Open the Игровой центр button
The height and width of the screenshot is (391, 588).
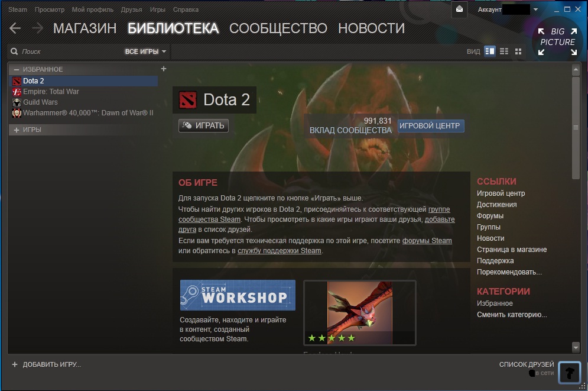pyautogui.click(x=430, y=126)
